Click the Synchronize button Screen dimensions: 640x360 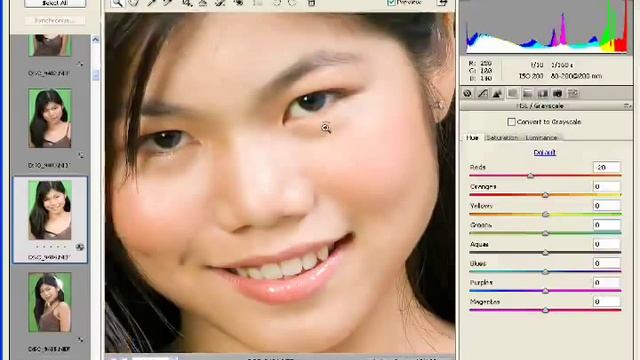click(x=55, y=20)
